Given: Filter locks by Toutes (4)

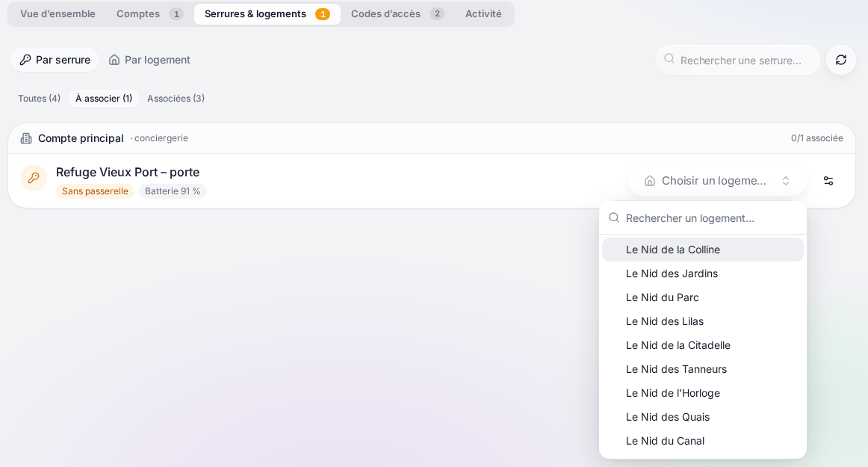Looking at the screenshot, I should click(x=40, y=99).
